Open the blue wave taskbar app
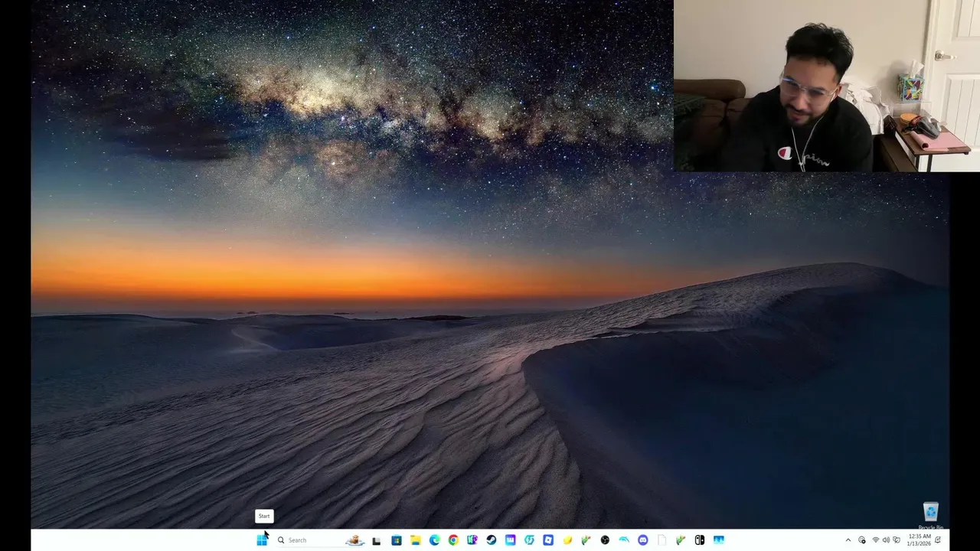This screenshot has width=980, height=551. (719, 540)
